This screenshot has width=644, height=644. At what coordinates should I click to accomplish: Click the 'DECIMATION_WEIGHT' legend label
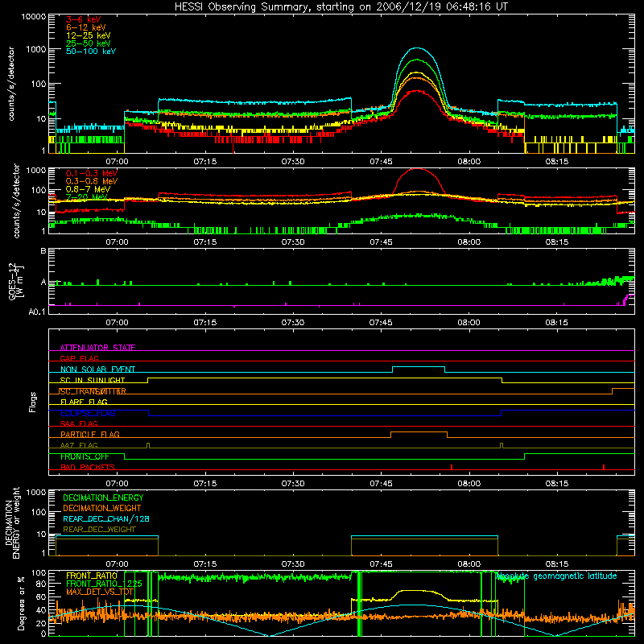102,508
